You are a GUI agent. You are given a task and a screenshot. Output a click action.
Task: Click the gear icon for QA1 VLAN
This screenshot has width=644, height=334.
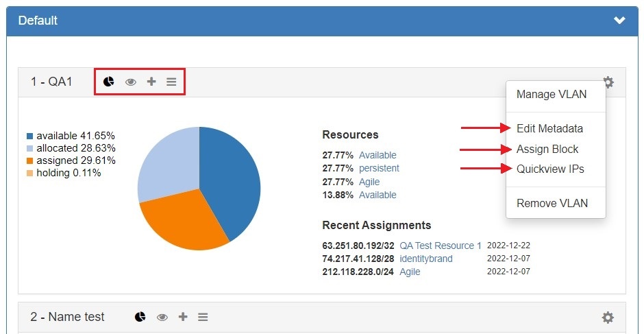(x=608, y=82)
